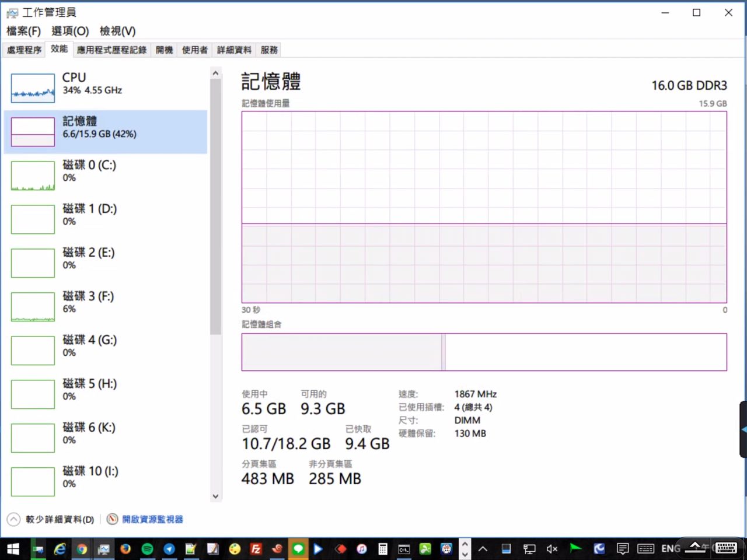Open the 選項(O) menu
The width and height of the screenshot is (747, 560).
[x=70, y=31]
